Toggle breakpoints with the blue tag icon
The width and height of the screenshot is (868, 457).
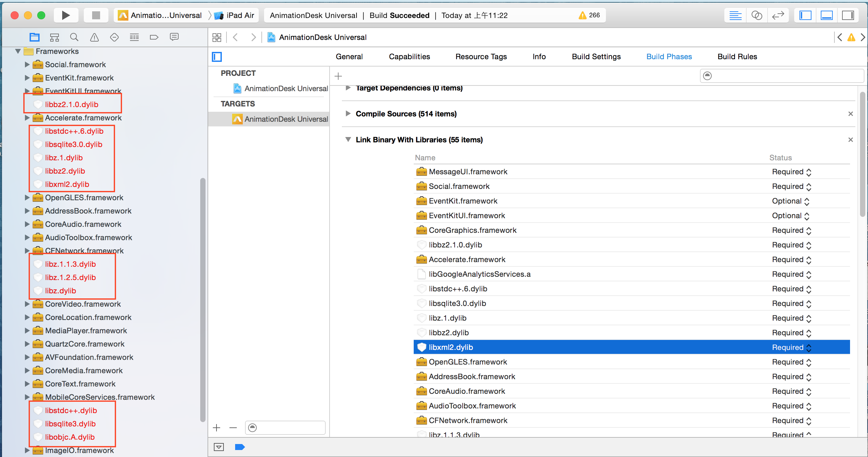tap(239, 447)
